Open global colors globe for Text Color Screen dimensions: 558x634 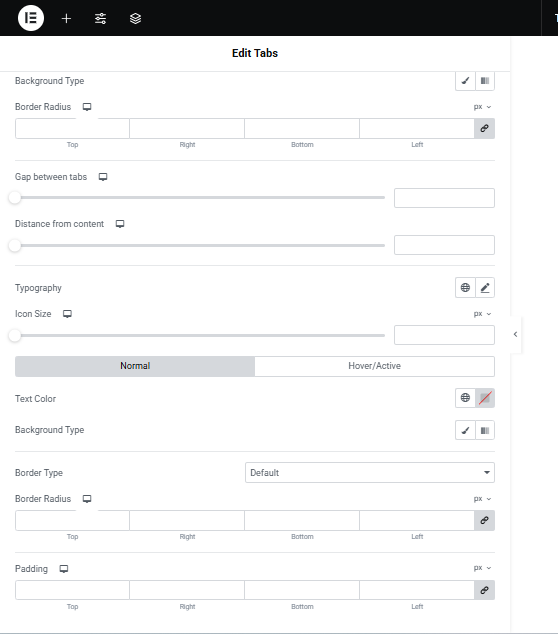(465, 398)
